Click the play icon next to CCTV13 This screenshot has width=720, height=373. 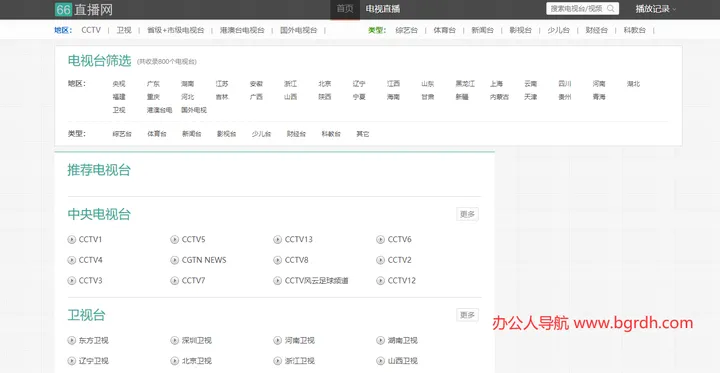pos(277,239)
